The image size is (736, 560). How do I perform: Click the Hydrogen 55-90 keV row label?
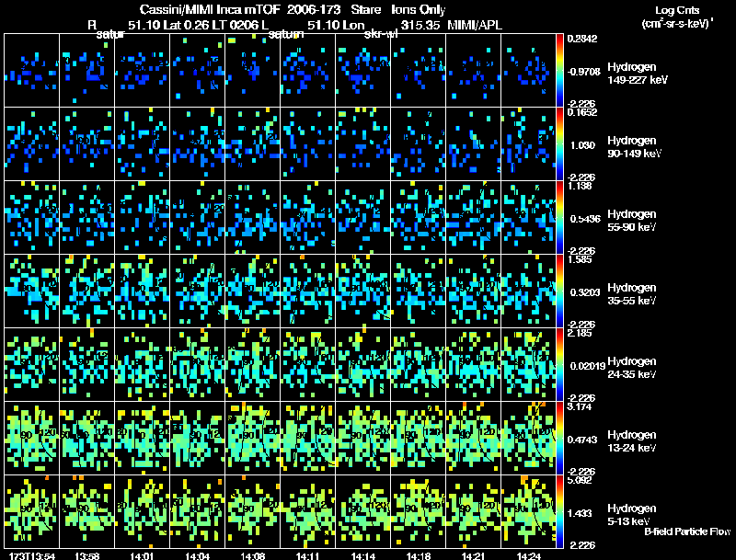point(632,221)
